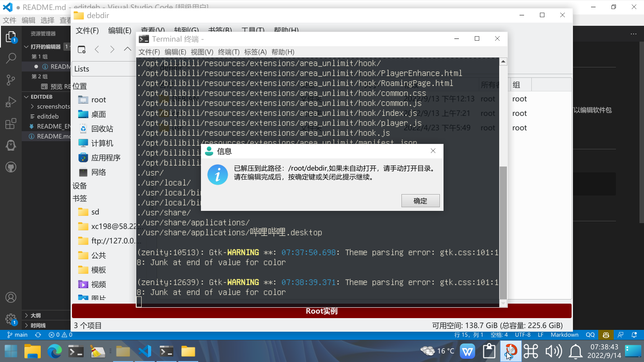Screen dimensions: 644x362
Task: Collapse EDITDEB folder section
Action: tap(42, 96)
